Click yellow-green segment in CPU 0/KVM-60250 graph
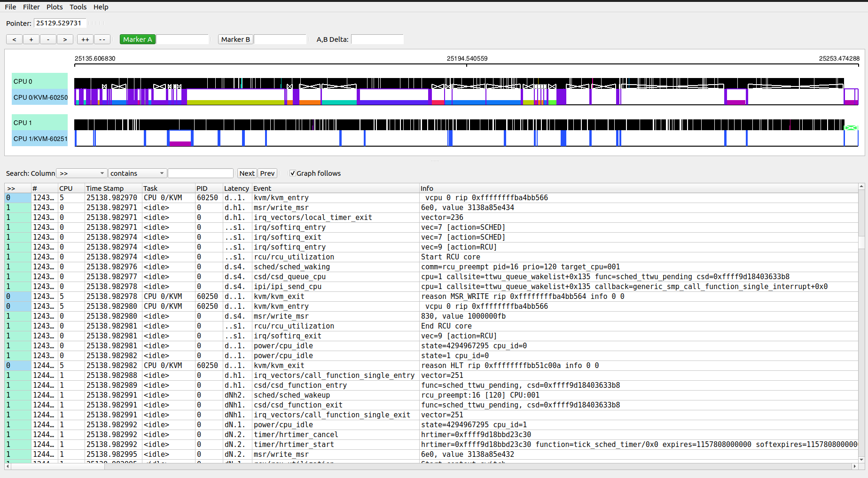 point(235,102)
